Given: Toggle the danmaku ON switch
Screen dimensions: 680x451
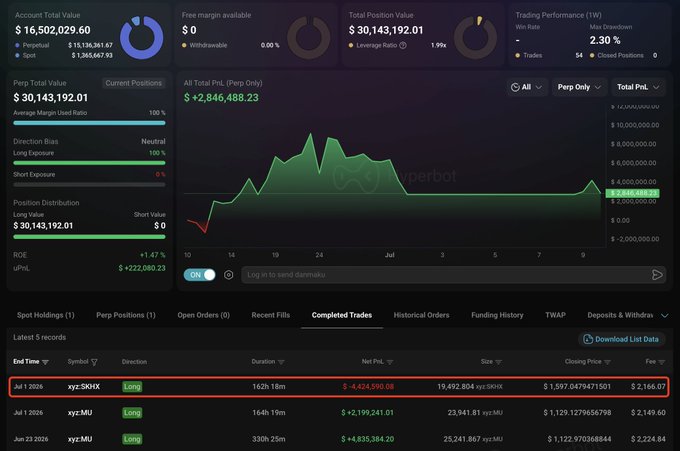Looking at the screenshot, I should (199, 275).
